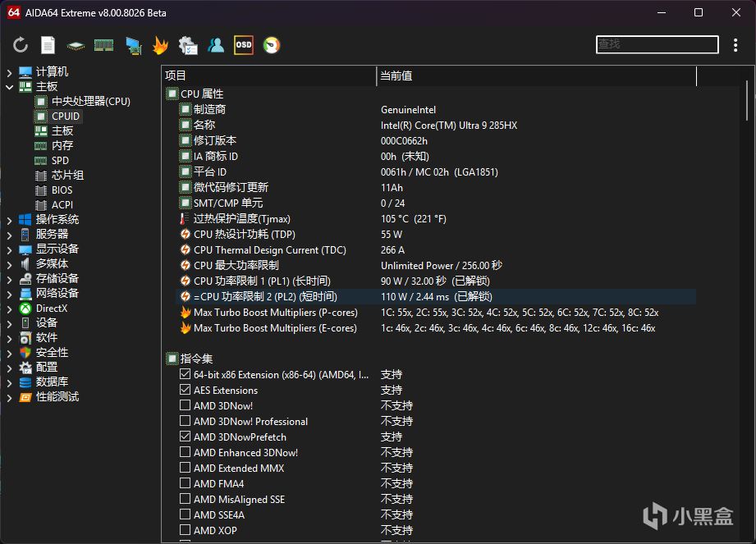Toggle AMD 3DNow! Professional checkbox
Viewport: 756px width, 544px height.
(185, 421)
